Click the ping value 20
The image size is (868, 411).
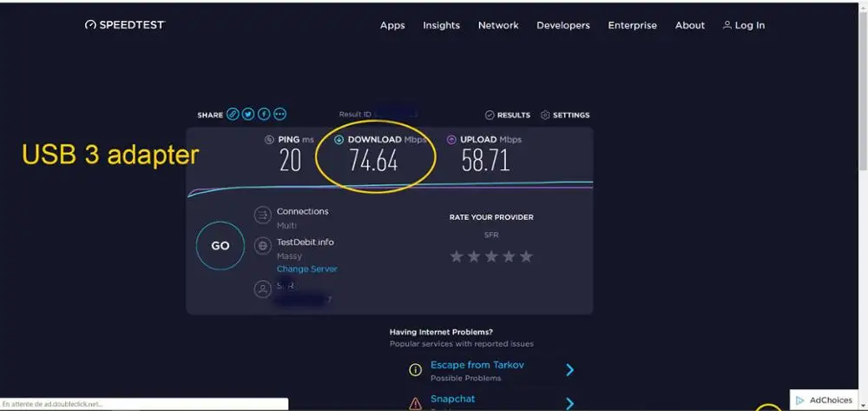pos(291,161)
